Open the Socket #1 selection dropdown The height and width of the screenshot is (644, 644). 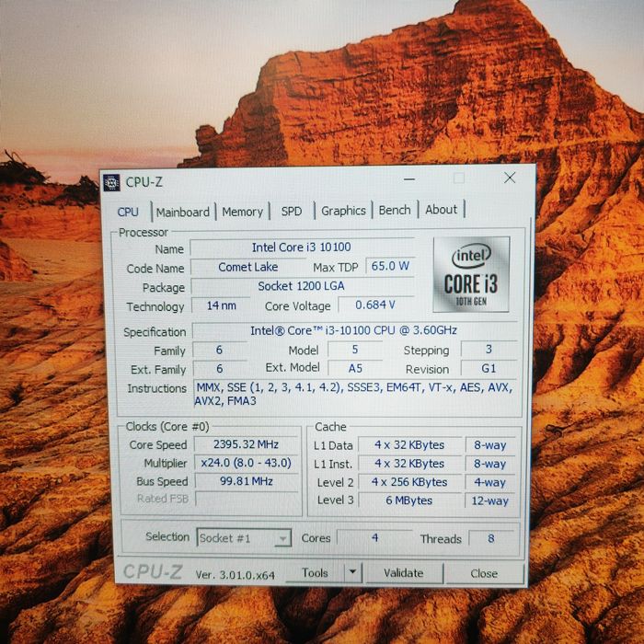[x=244, y=537]
